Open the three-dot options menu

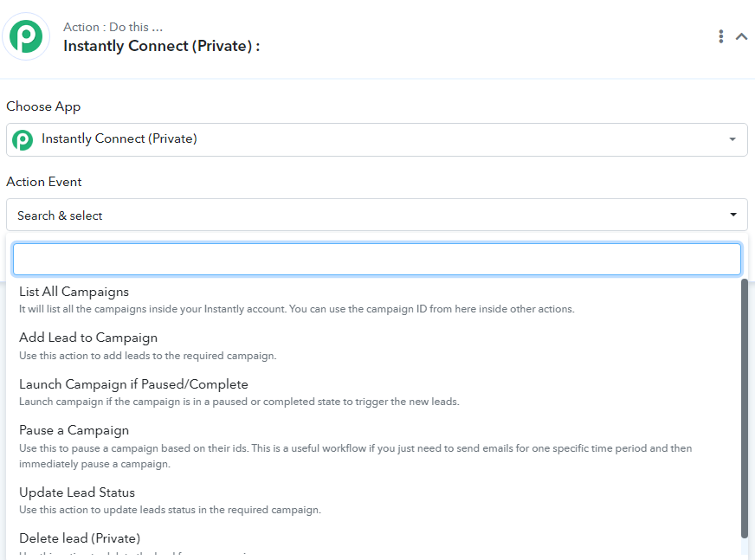tap(721, 36)
